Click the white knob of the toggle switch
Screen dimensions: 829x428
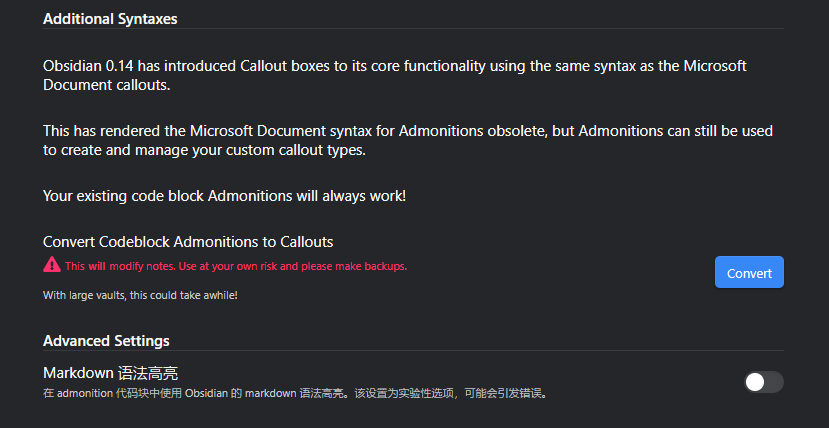click(x=755, y=382)
